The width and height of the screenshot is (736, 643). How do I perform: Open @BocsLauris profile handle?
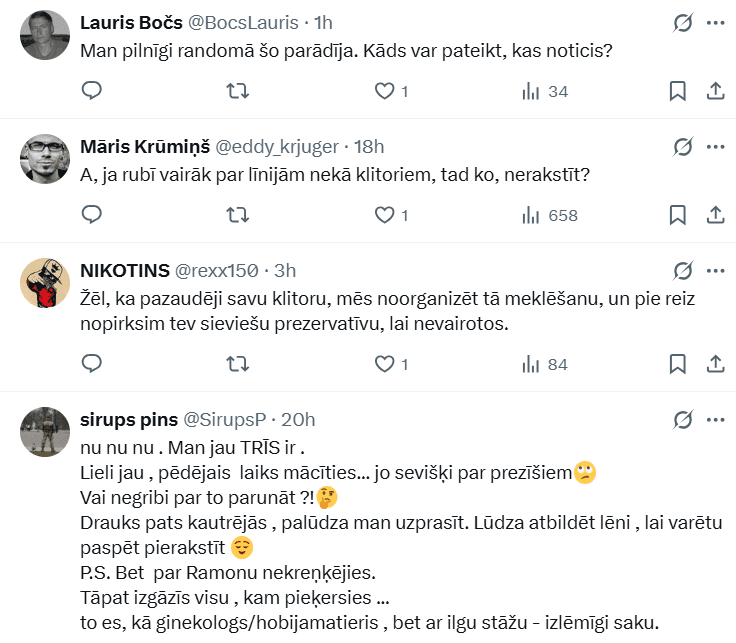253,22
